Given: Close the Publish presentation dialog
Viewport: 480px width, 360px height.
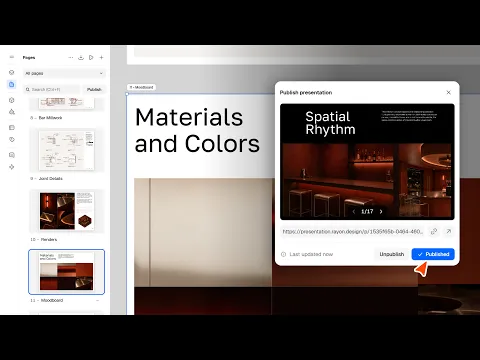Looking at the screenshot, I should point(448,92).
